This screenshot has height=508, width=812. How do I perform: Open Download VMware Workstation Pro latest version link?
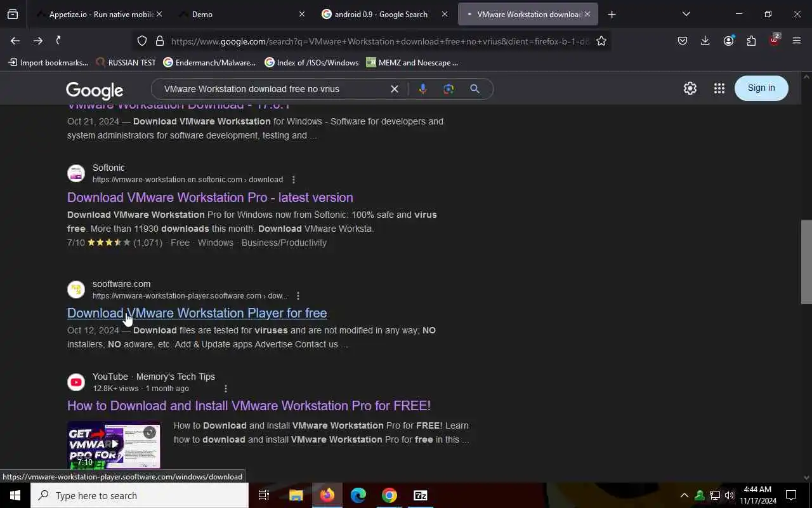click(210, 197)
